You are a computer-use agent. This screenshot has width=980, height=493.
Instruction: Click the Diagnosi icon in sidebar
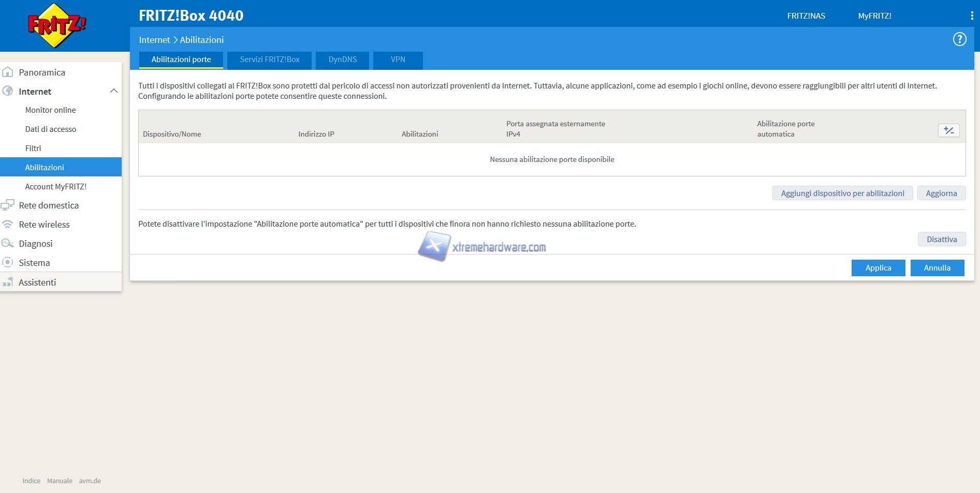[8, 244]
